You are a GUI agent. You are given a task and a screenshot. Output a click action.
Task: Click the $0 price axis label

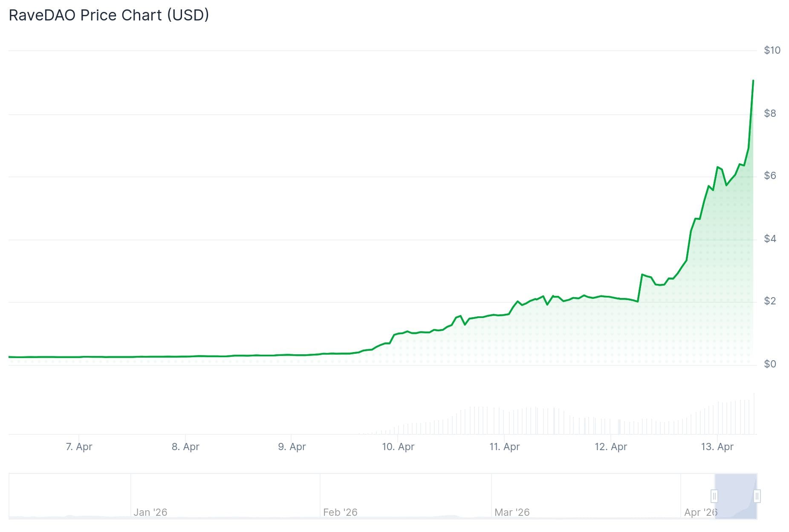pos(769,364)
